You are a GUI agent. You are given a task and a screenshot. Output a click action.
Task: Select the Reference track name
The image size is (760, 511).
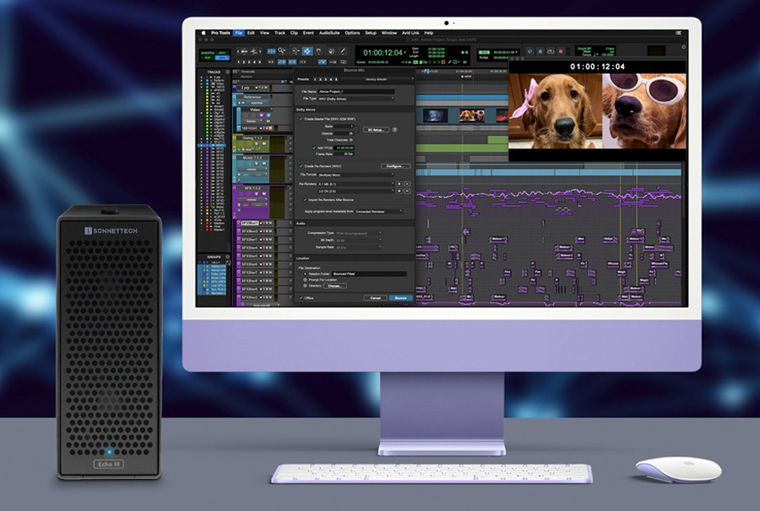[252, 97]
